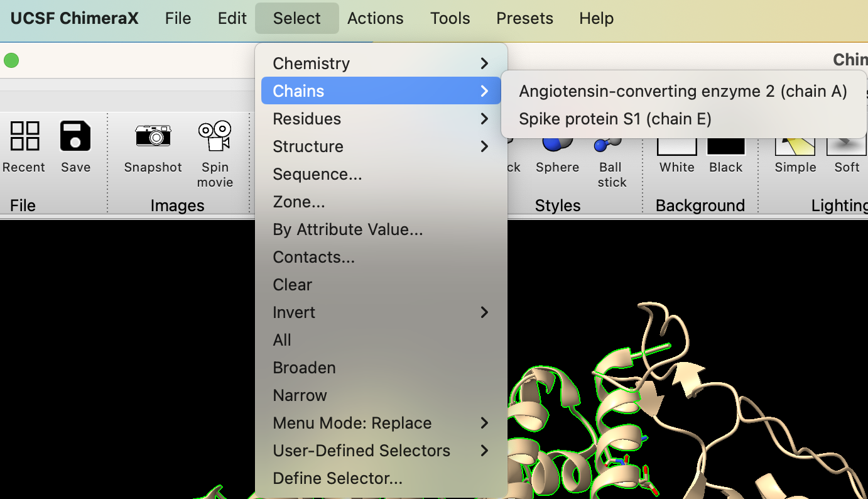Choose Clear from the Select menu

293,285
